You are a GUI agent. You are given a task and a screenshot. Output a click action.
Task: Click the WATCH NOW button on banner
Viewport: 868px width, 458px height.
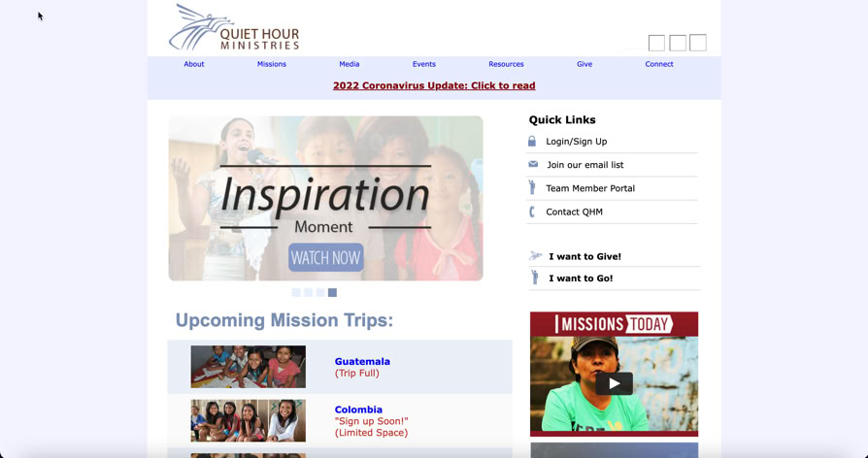coord(326,258)
